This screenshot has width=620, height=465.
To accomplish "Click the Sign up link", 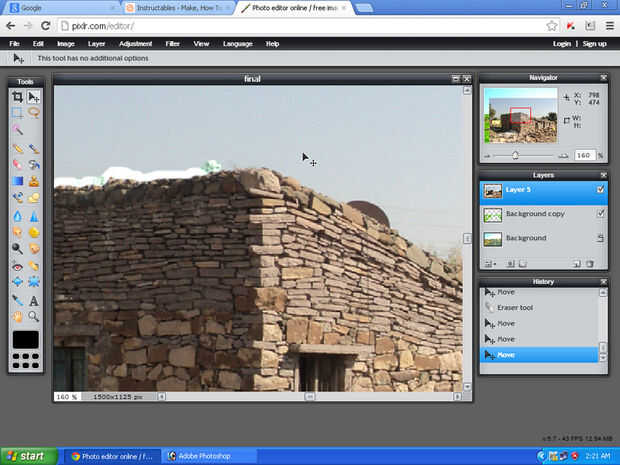I will point(594,43).
